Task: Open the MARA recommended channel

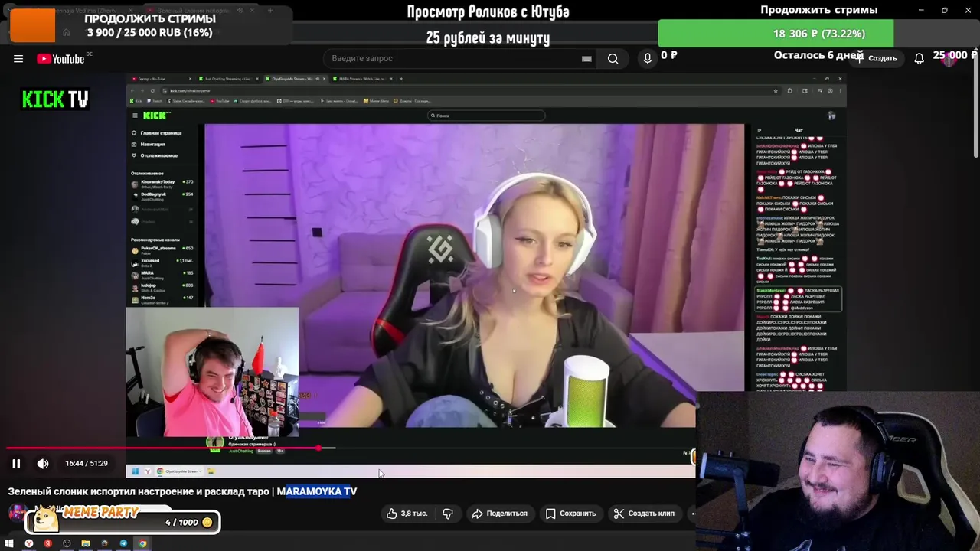Action: coord(162,275)
